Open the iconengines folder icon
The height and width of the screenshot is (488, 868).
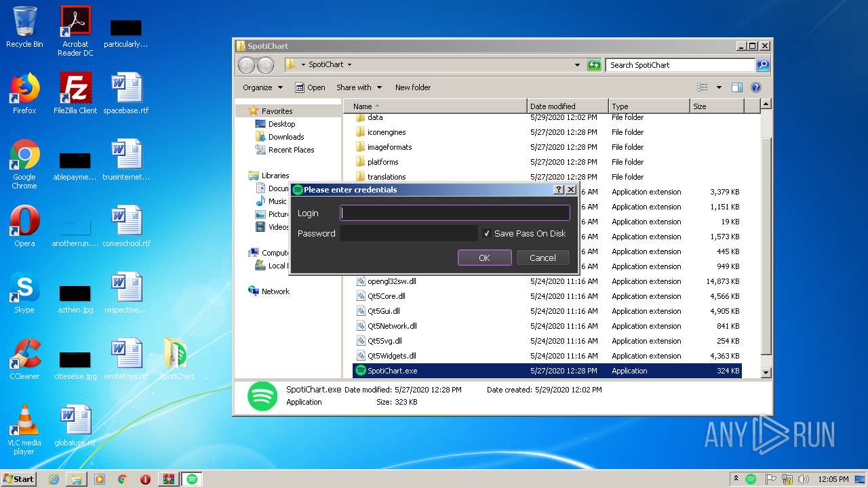point(361,132)
